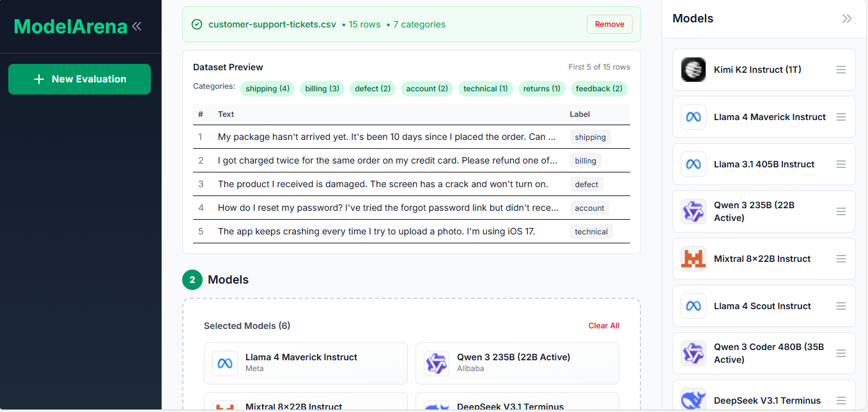Viewport: 868px width, 412px height.
Task: Click the Qwen logo for Qwen 3 235B in Models panel
Action: tap(694, 211)
